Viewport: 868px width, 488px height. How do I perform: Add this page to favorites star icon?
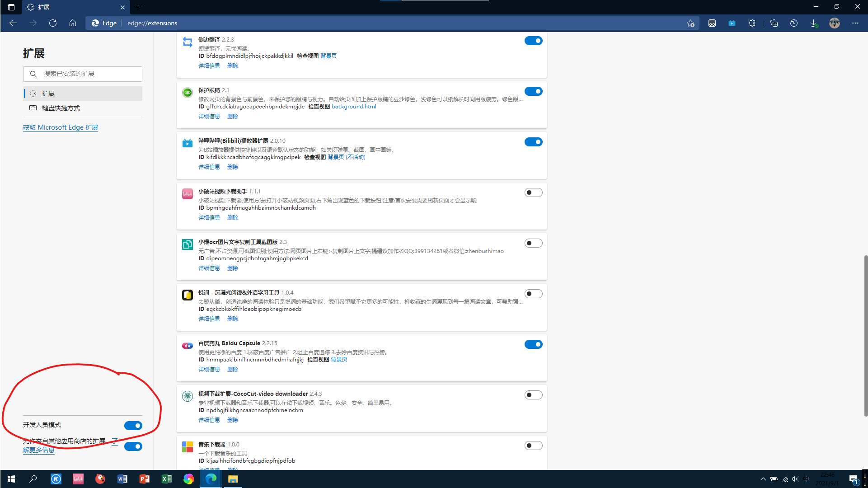pyautogui.click(x=690, y=23)
